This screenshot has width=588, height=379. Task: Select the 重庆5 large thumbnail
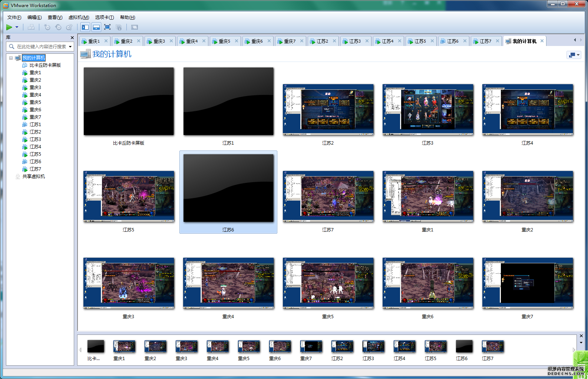click(x=328, y=283)
